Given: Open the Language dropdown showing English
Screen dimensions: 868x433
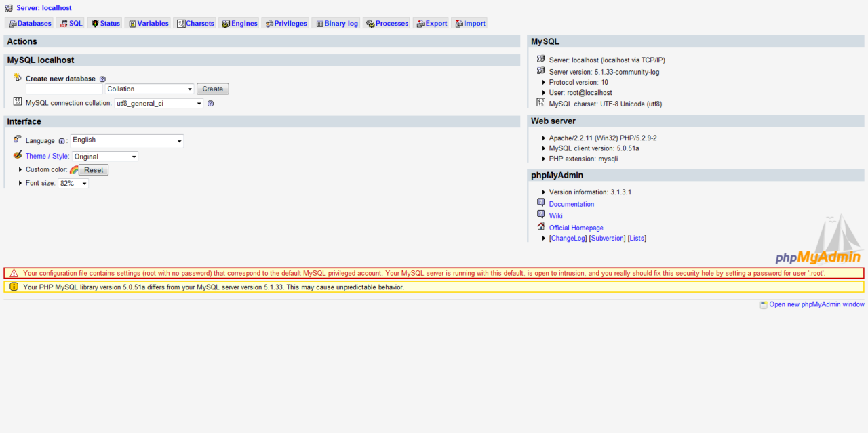Looking at the screenshot, I should coord(127,141).
